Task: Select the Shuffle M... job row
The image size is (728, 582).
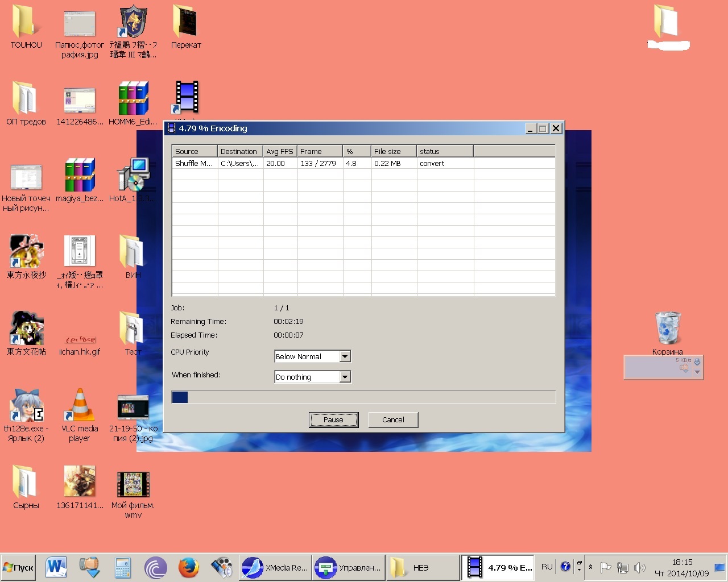Action: coord(194,163)
